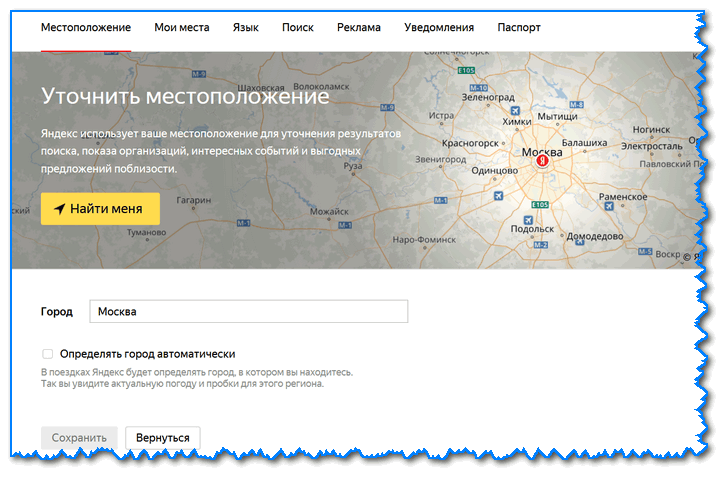The image size is (725, 477).
Task: Switch to the Уведомления tab
Action: 439,28
